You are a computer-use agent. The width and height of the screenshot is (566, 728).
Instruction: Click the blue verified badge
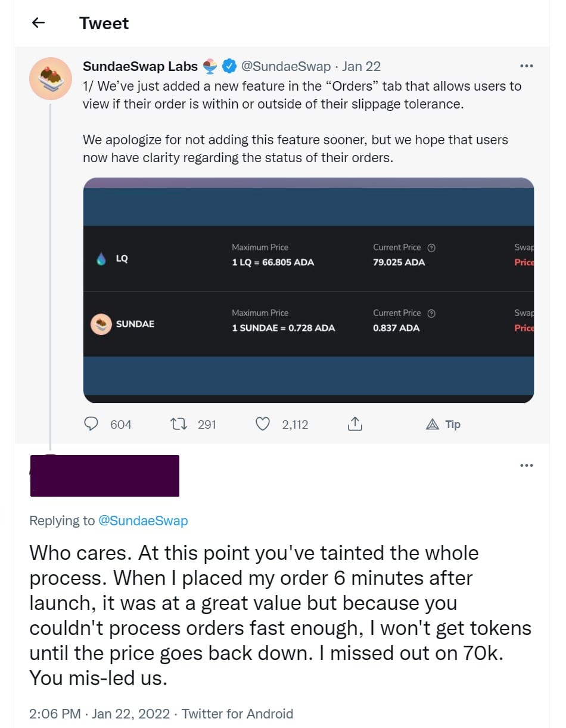tap(229, 66)
